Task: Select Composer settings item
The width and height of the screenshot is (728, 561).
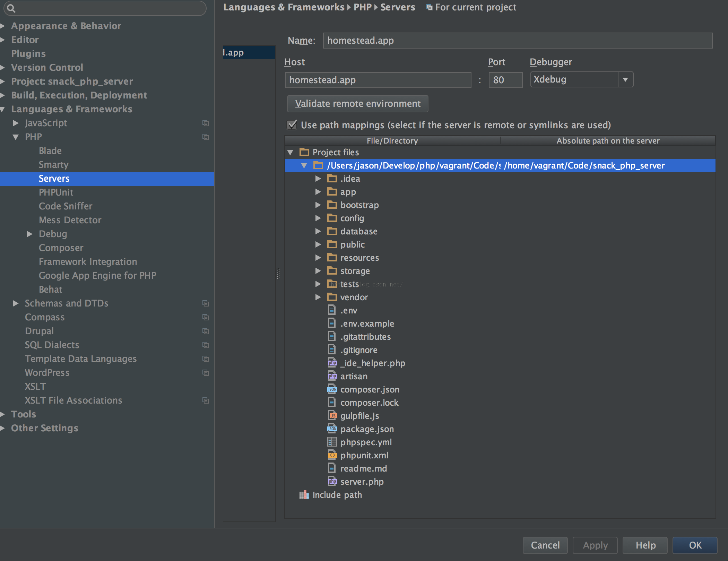Action: [x=61, y=248]
